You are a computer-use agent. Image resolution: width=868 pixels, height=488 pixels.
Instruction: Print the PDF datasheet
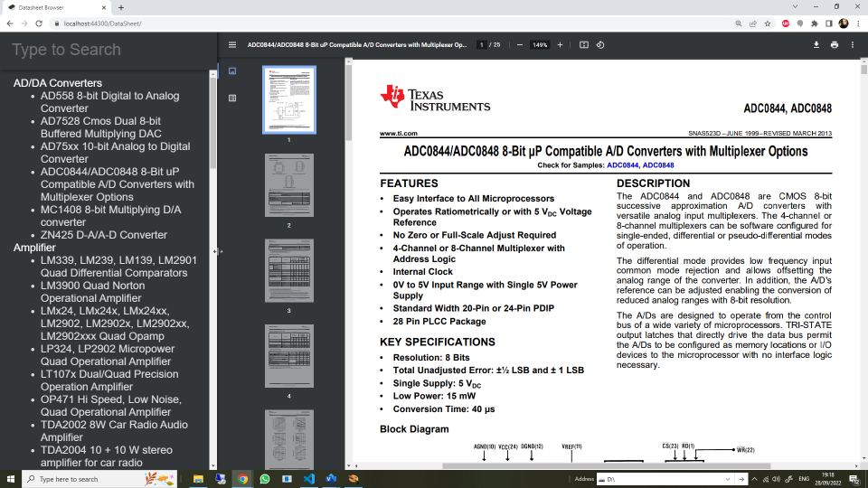coord(835,45)
